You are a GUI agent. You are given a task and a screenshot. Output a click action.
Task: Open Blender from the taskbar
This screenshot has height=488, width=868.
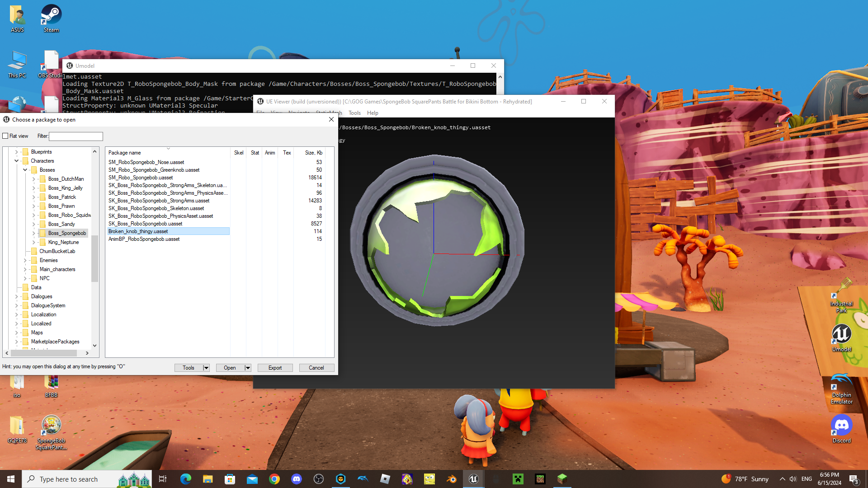451,479
